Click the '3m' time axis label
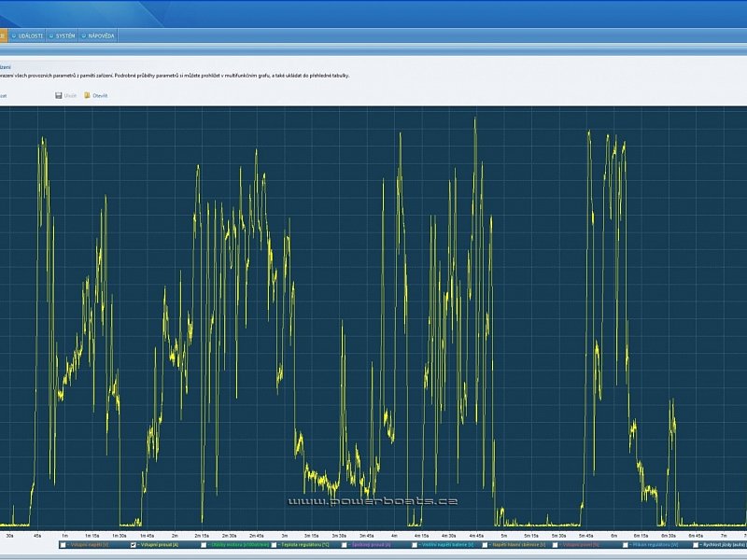The height and width of the screenshot is (560, 747). [x=285, y=536]
